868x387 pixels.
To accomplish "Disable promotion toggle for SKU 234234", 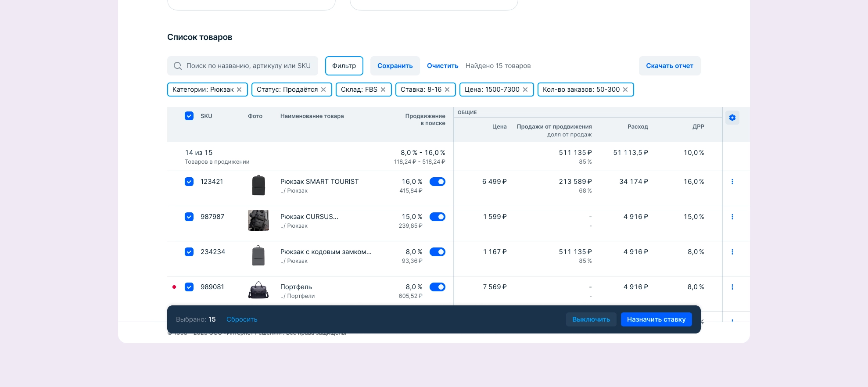I will pyautogui.click(x=438, y=252).
